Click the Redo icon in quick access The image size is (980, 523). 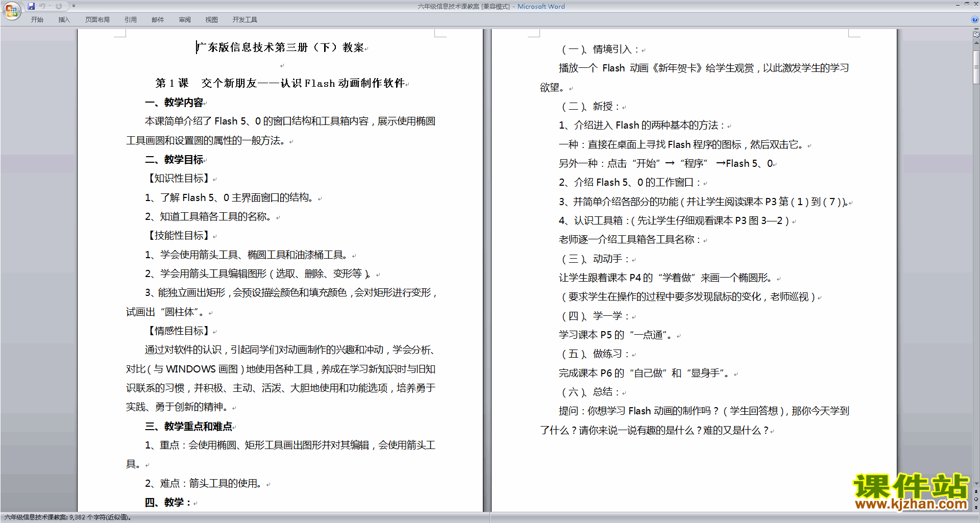click(x=59, y=6)
